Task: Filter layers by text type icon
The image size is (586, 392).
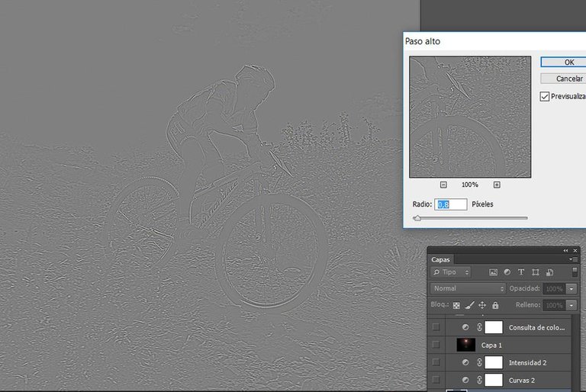Action: point(521,272)
